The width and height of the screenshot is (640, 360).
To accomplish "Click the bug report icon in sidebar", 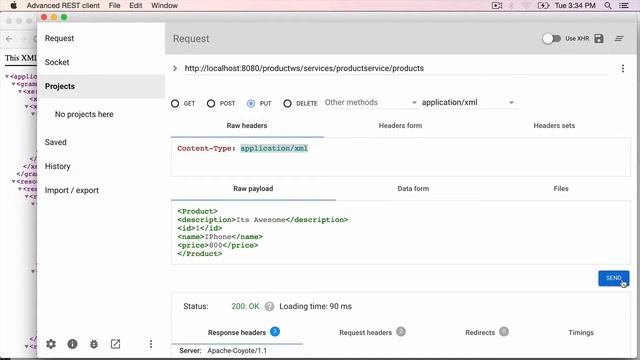I will coord(94,344).
